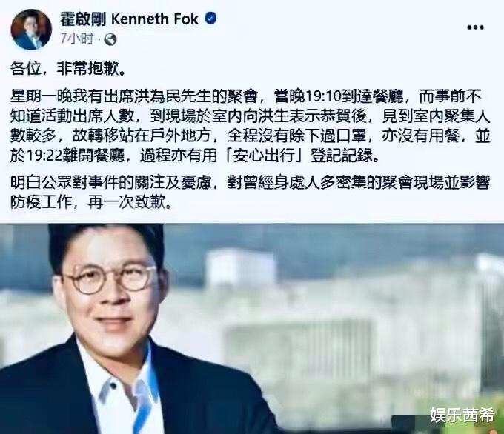Image resolution: width=504 pixels, height=434 pixels.
Task: Click the closing words 再一次致歉
Action: (126, 203)
